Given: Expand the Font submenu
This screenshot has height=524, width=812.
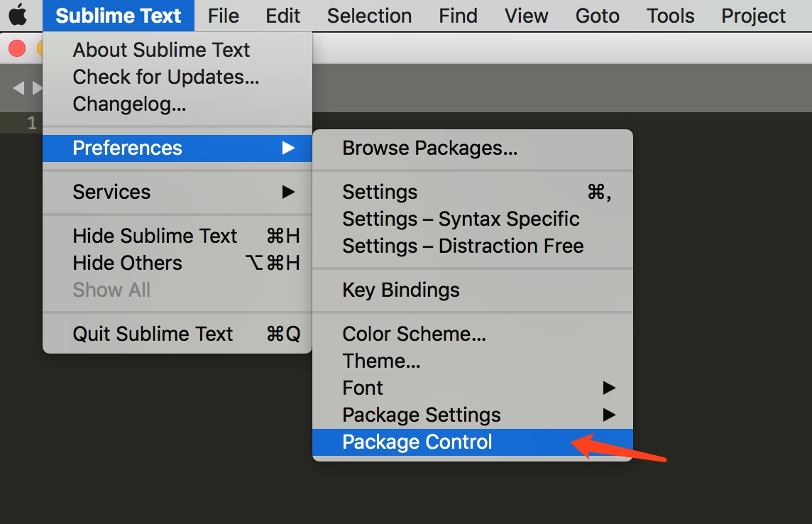Looking at the screenshot, I should coord(472,388).
